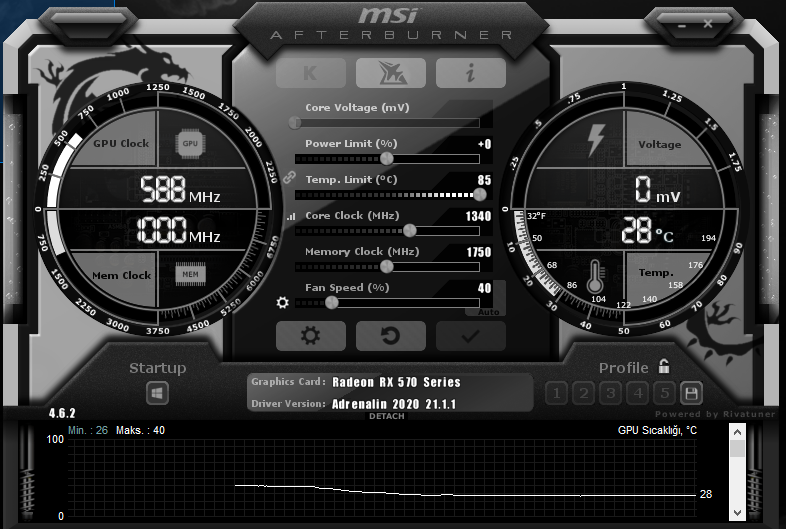Viewport: 786px width, 529px height.
Task: Click the Power Limit slider knob
Action: [386, 158]
